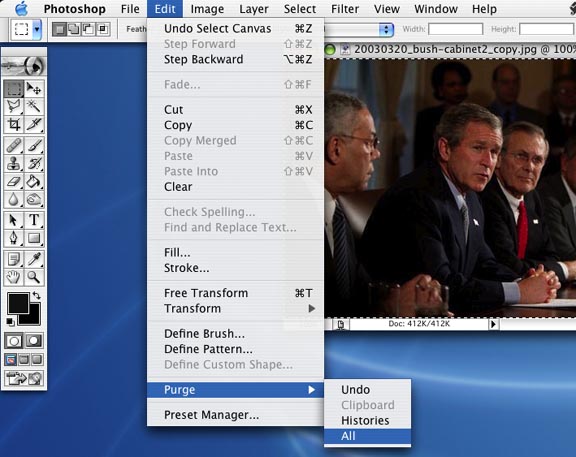The image size is (576, 457).
Task: Click the foreground color swatch
Action: tap(18, 303)
